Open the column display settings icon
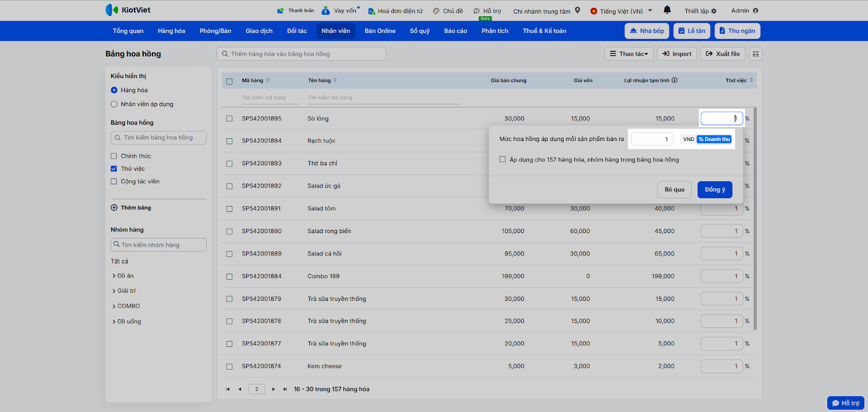This screenshot has height=412, width=868. tap(756, 54)
